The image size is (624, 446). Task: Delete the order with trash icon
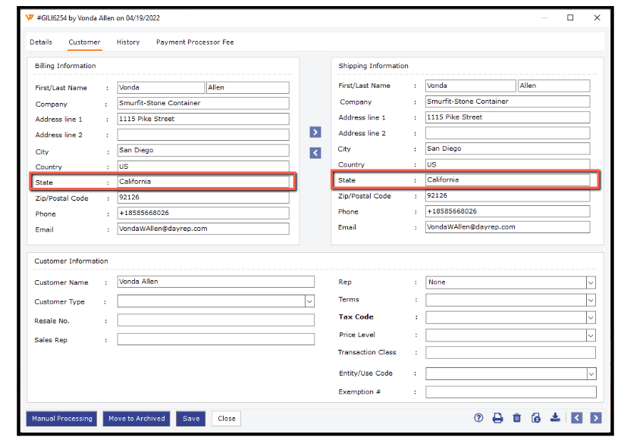click(x=517, y=418)
